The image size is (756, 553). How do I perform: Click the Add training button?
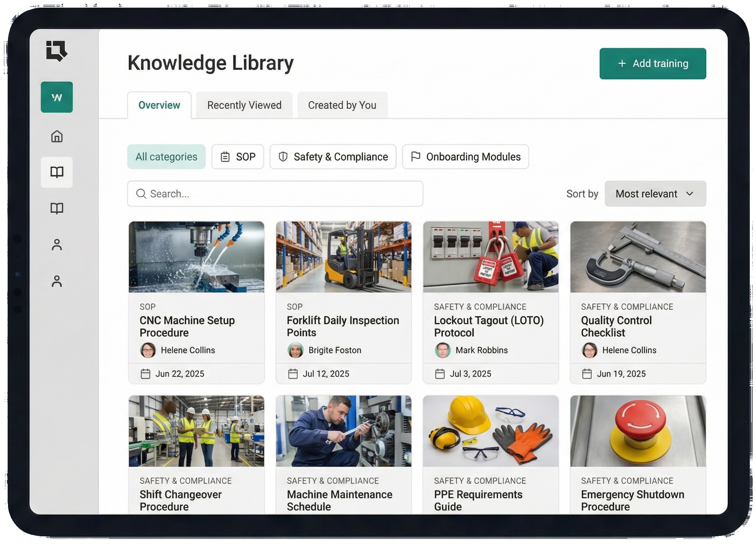(652, 64)
